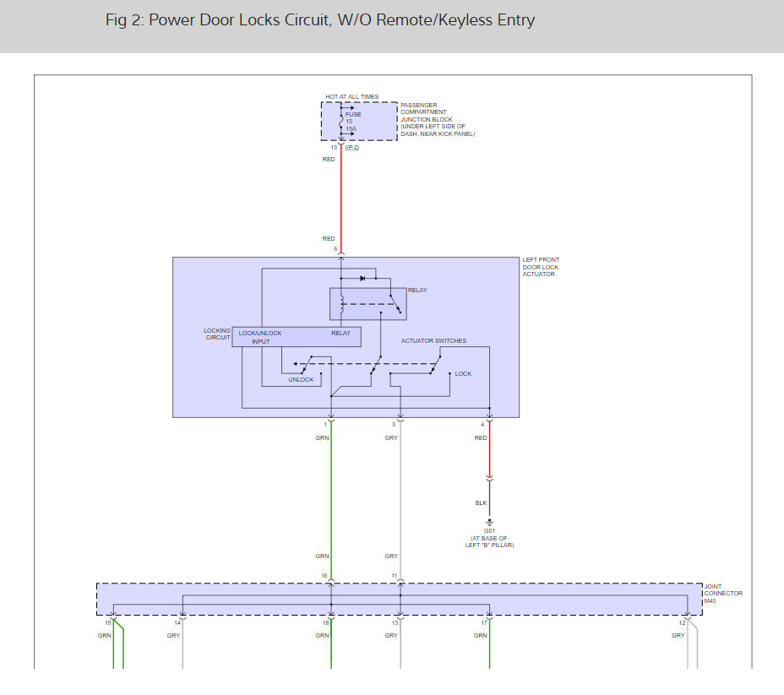Click pin number 11 on the joint connector
This screenshot has width=784, height=695.
394,576
